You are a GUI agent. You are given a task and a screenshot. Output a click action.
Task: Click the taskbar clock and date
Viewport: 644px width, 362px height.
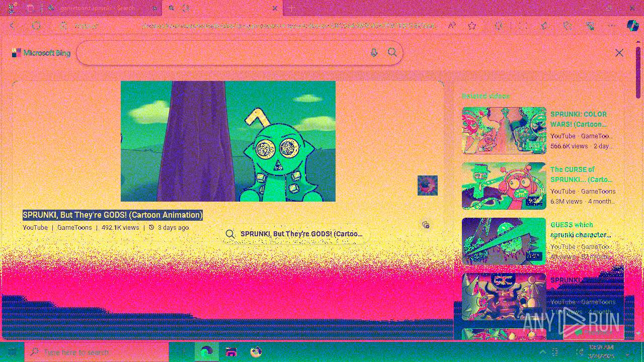click(x=601, y=352)
